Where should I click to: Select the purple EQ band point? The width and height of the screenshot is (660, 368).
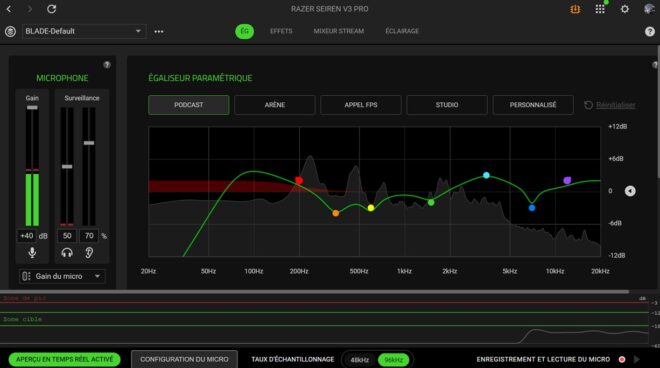(567, 180)
